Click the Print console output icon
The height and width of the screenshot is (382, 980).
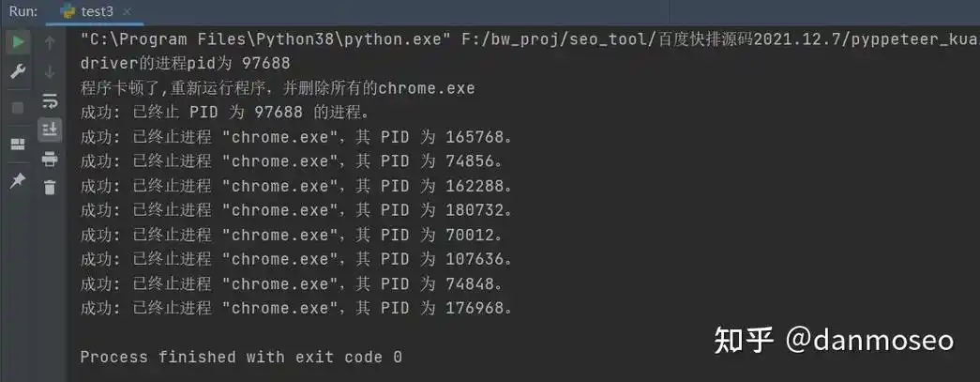tap(50, 159)
